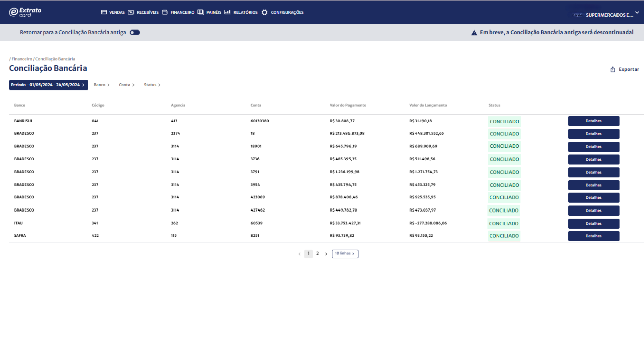Click the Painéis panel icon
The width and height of the screenshot is (644, 362).
201,12
